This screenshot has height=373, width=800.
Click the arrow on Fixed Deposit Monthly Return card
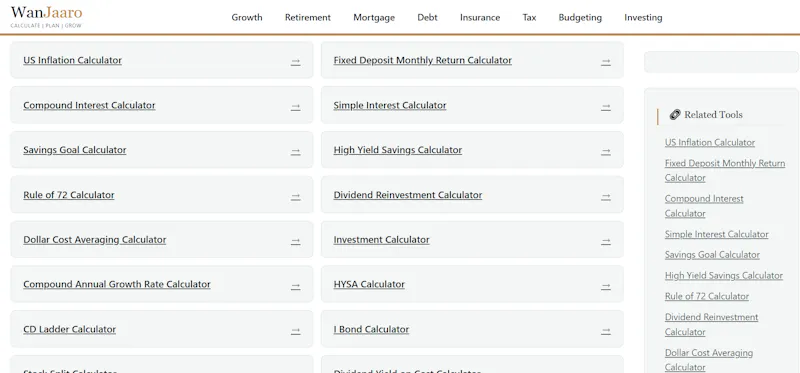(606, 61)
